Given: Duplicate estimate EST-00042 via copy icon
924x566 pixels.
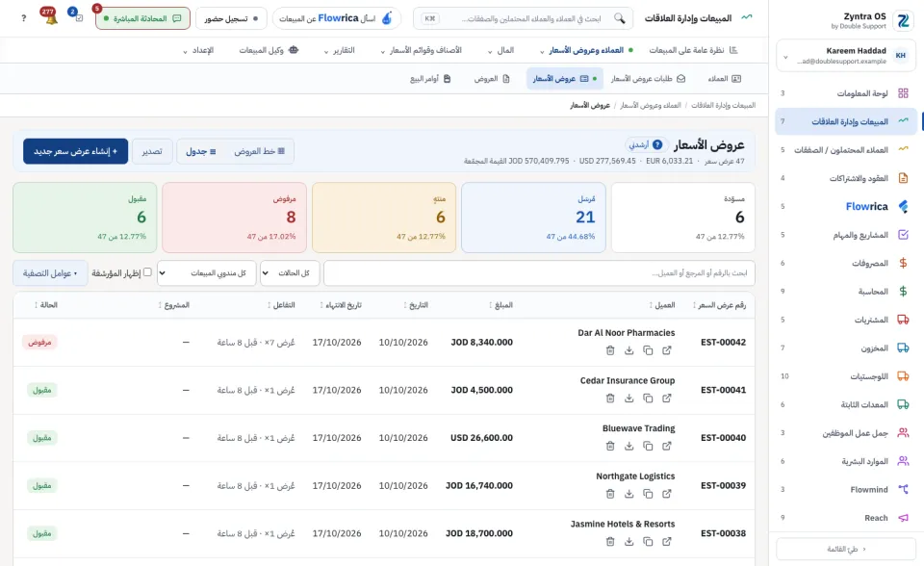Looking at the screenshot, I should pos(648,350).
